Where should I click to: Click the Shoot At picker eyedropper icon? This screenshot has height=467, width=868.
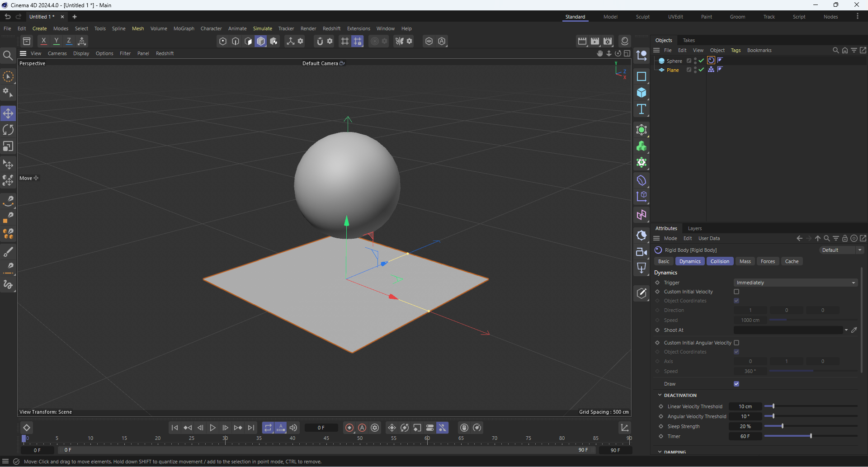tap(854, 330)
